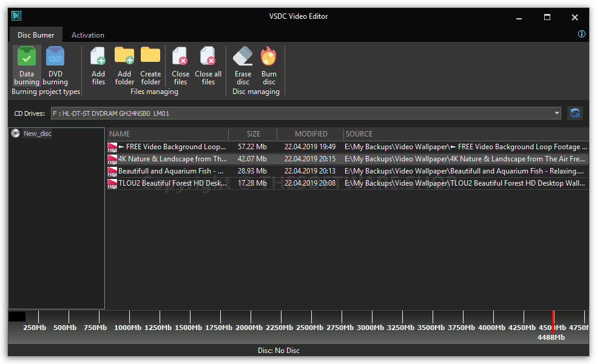Click source path of 4K Nature & Landscape
This screenshot has height=364, width=597.
pyautogui.click(x=465, y=159)
